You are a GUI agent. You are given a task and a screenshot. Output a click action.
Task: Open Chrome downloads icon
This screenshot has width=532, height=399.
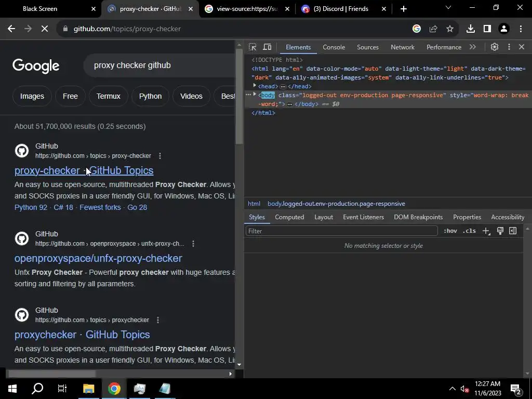471,29
